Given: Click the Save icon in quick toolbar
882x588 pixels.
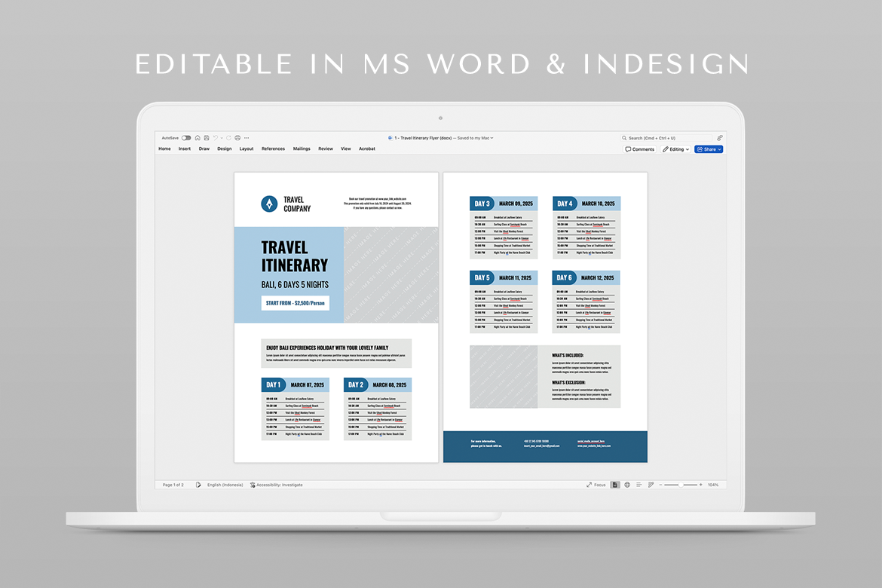Looking at the screenshot, I should click(206, 138).
